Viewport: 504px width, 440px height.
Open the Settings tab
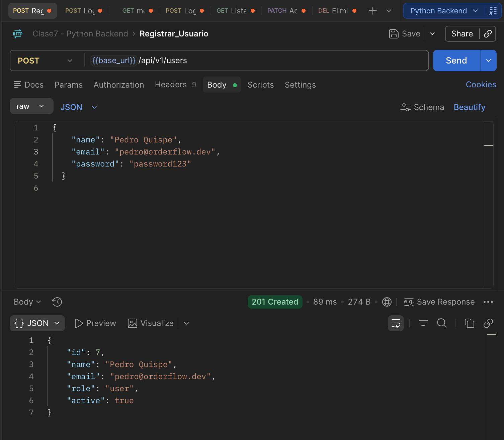300,85
